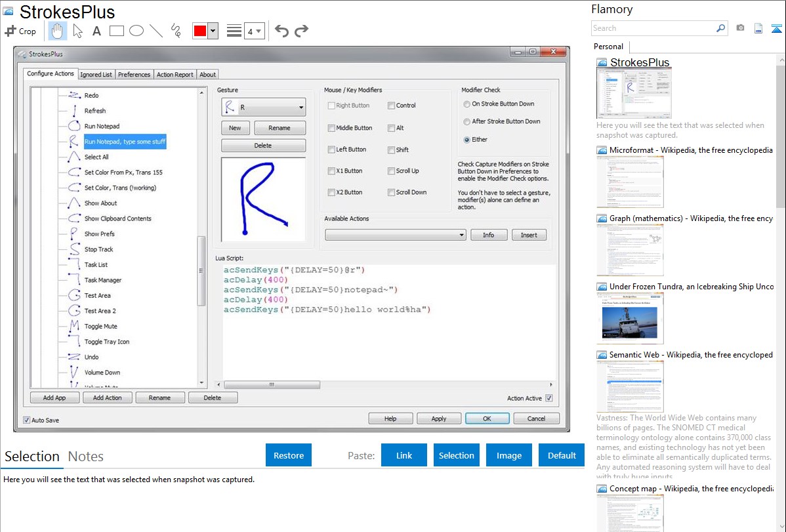Click the Insert button
Image resolution: width=786 pixels, height=532 pixels.
pos(529,235)
